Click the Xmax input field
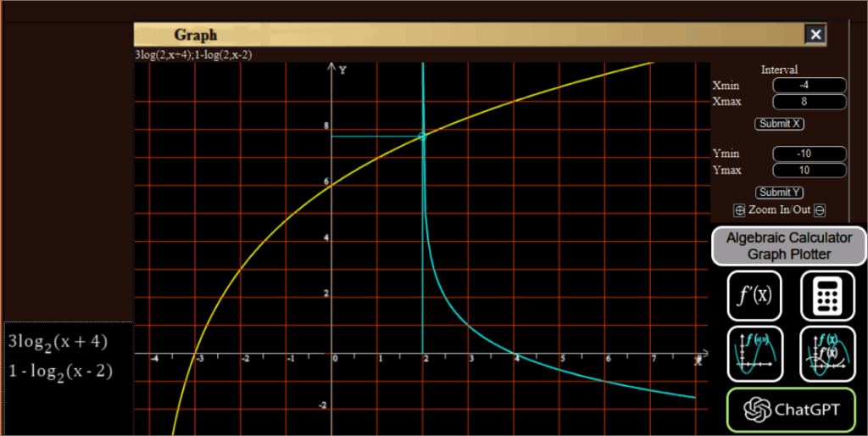 coord(809,102)
